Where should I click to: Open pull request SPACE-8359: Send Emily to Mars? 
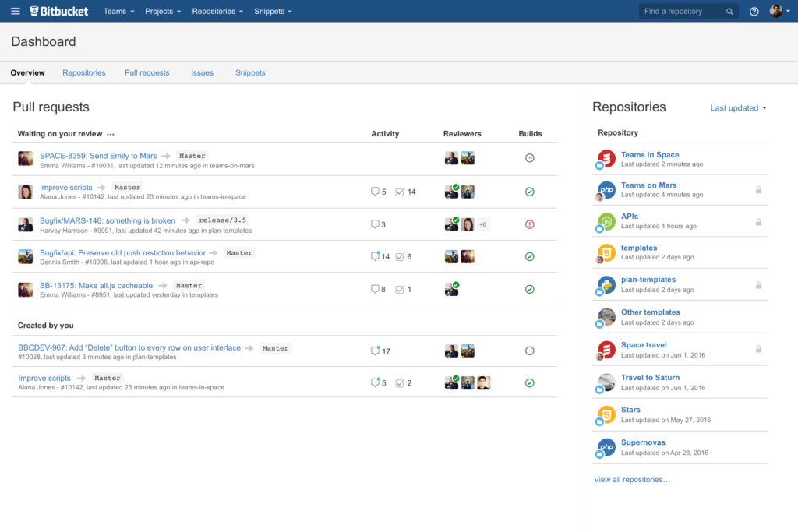click(98, 156)
